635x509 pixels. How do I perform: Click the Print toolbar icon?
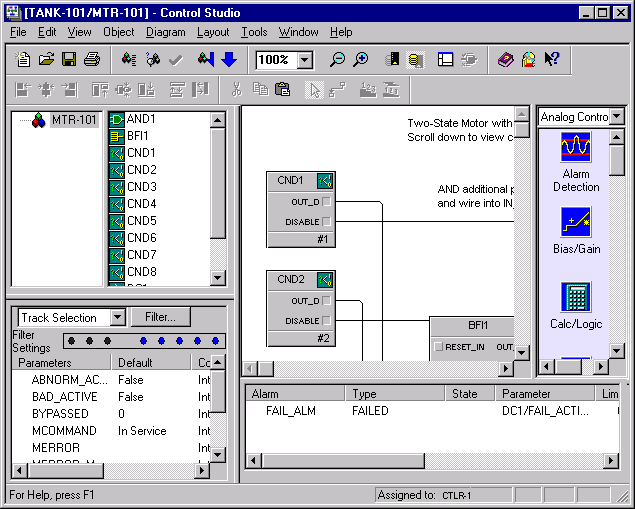coord(92,60)
